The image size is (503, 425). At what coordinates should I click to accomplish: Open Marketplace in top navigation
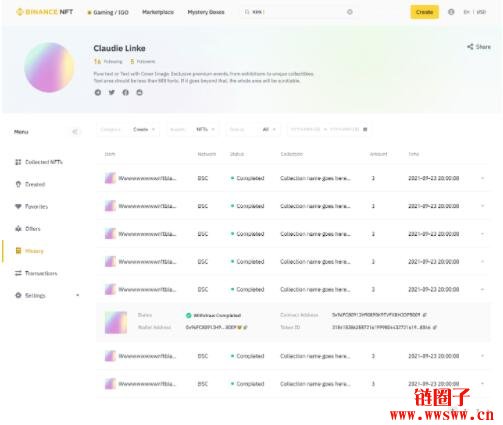pos(158,12)
